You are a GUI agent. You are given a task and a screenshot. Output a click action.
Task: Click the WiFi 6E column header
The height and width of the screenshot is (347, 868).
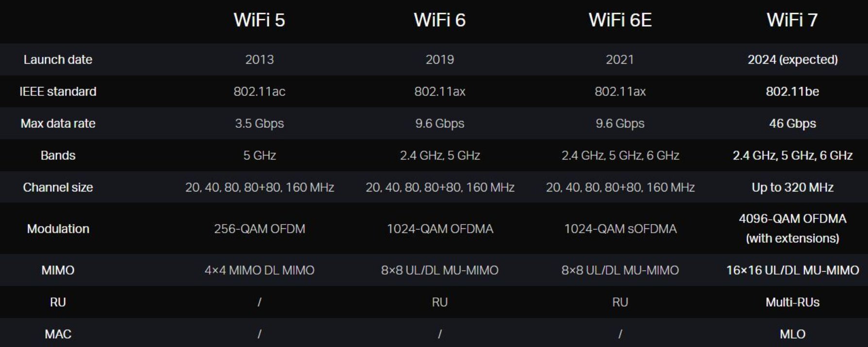[620, 20]
